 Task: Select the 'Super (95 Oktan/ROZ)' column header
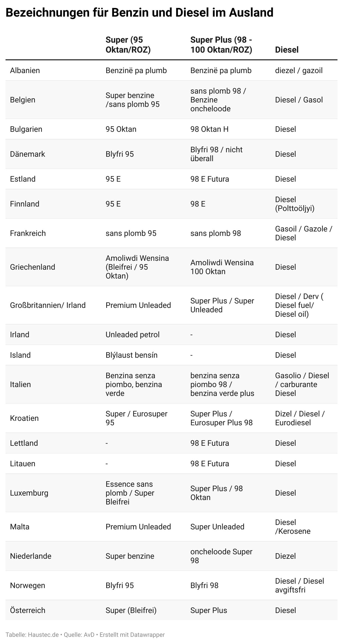[x=128, y=45]
